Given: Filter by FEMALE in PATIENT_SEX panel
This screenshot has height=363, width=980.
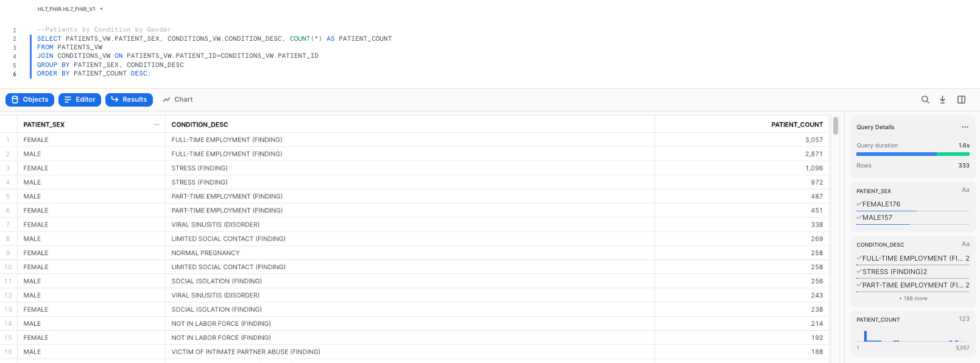Looking at the screenshot, I should click(881, 205).
